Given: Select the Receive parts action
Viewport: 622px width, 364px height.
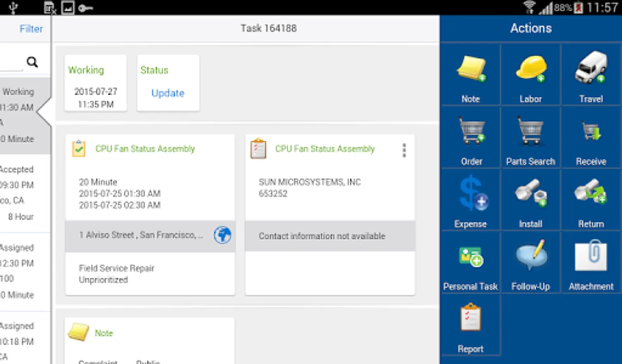Looking at the screenshot, I should click(x=591, y=138).
